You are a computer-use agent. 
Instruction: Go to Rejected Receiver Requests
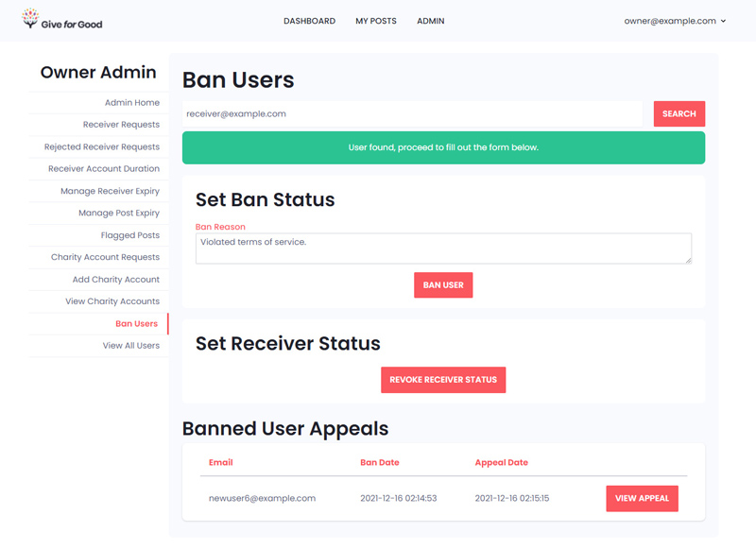pyautogui.click(x=102, y=146)
